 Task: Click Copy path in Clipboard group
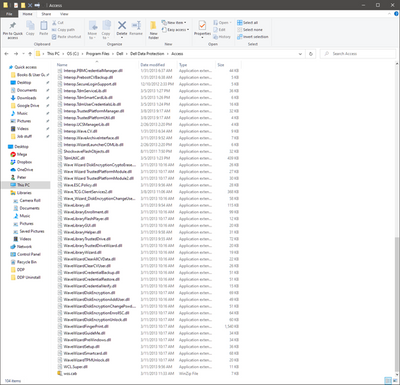[63, 30]
